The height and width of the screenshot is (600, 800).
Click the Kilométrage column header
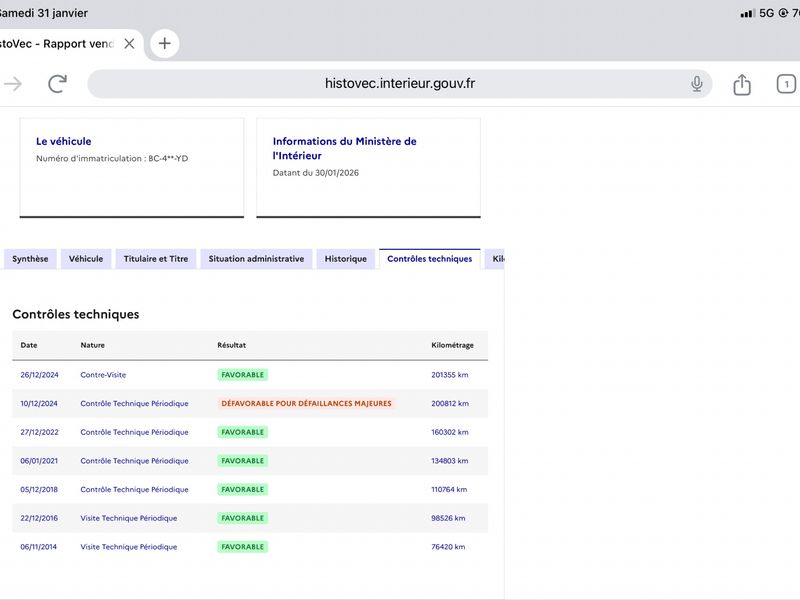point(452,345)
